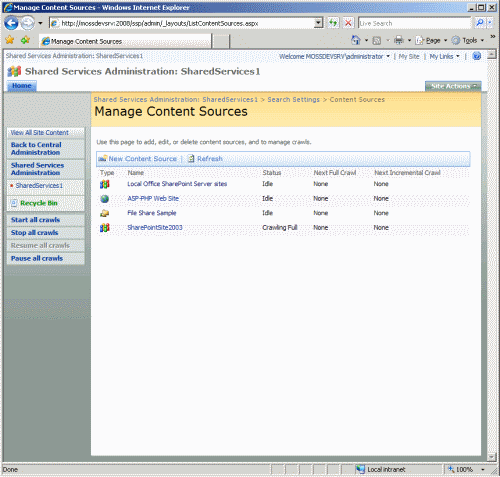Screen dimensions: 500x477
Task: Click the Internet Explorer title bar icon
Action: (8, 7)
